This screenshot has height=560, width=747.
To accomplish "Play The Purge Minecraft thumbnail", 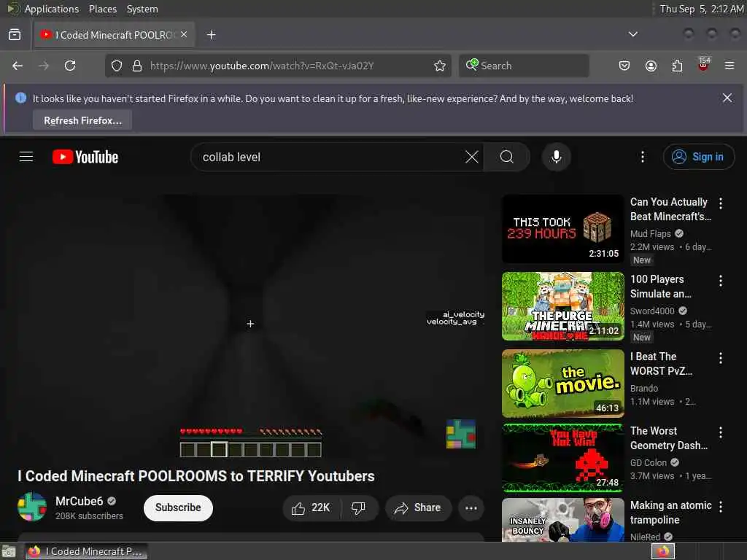I will click(562, 306).
